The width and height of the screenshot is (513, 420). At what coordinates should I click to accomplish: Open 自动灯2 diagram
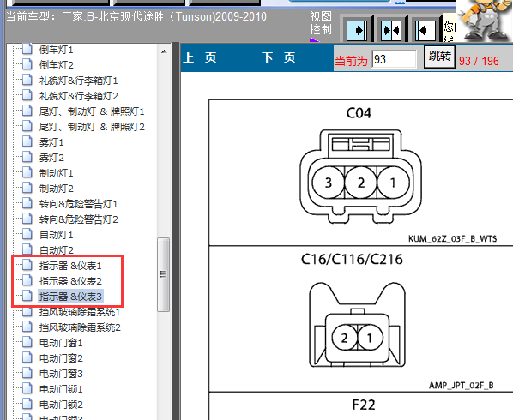(x=57, y=250)
